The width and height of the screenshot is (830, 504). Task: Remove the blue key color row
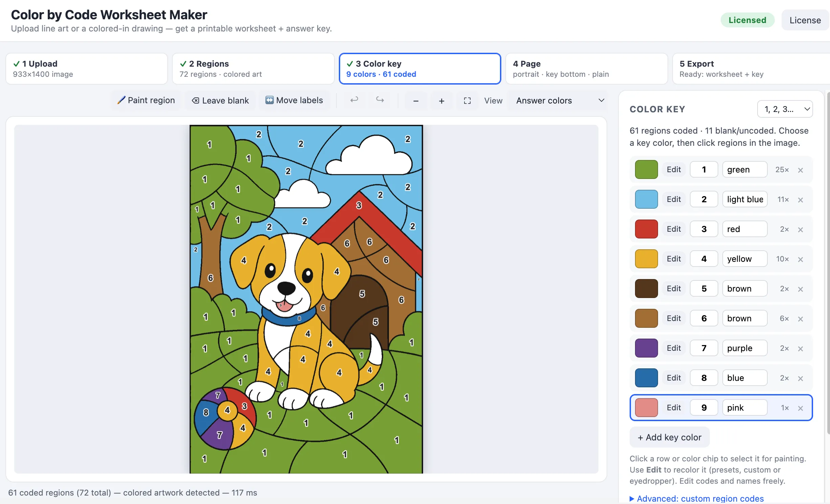pyautogui.click(x=801, y=379)
